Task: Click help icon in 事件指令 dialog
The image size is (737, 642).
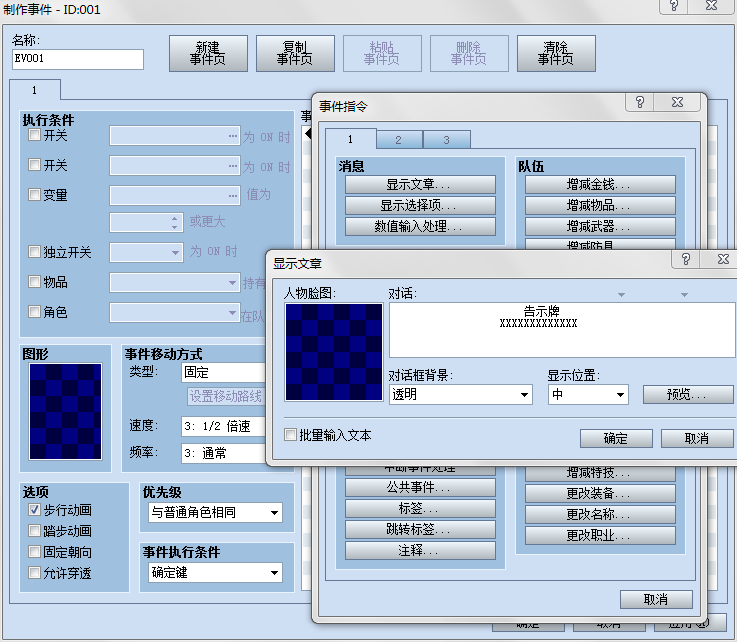Action: (x=640, y=102)
